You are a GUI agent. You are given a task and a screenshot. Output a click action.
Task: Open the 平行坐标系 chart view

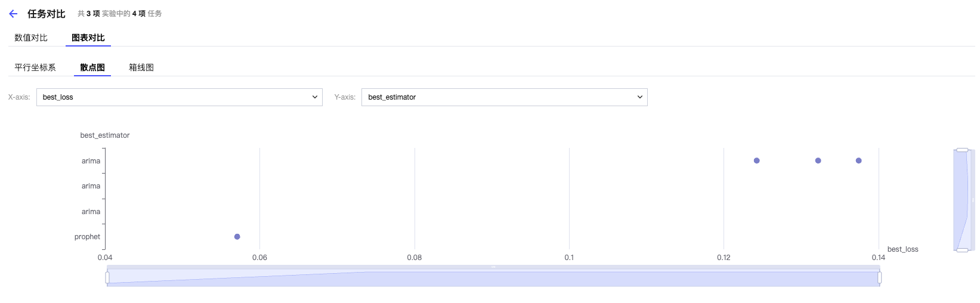35,67
